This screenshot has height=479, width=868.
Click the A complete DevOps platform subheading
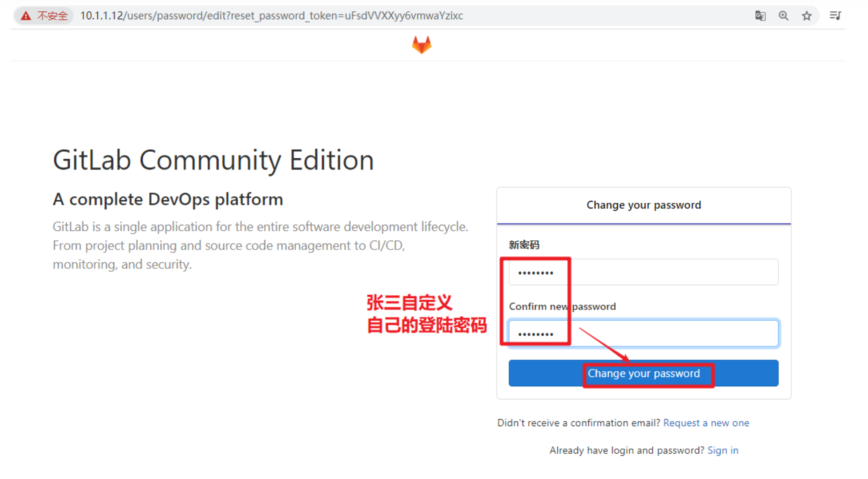click(x=168, y=199)
